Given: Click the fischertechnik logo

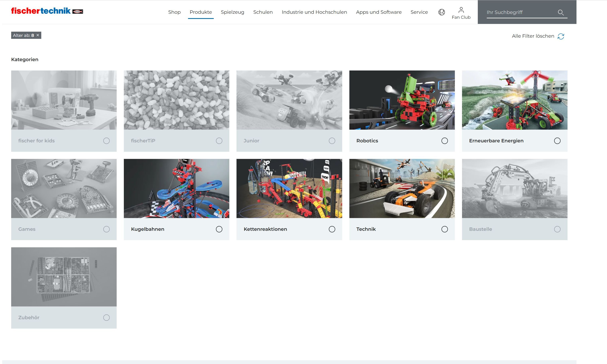Looking at the screenshot, I should coord(47,11).
